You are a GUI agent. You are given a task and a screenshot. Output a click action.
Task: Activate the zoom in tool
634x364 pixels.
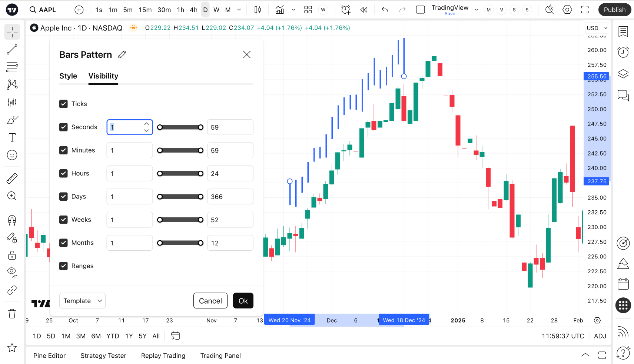click(12, 196)
